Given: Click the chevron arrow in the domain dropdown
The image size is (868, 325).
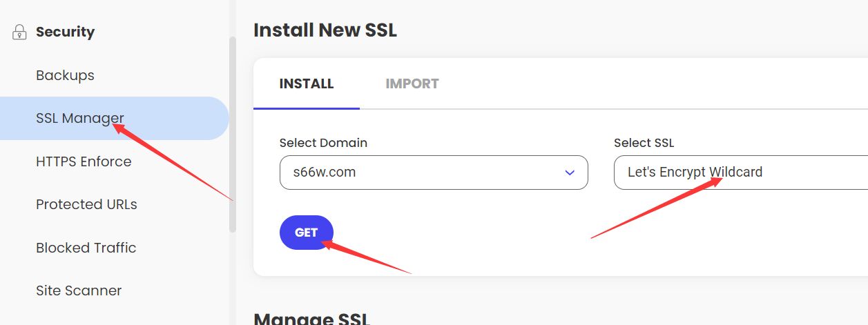Looking at the screenshot, I should pyautogui.click(x=570, y=173).
